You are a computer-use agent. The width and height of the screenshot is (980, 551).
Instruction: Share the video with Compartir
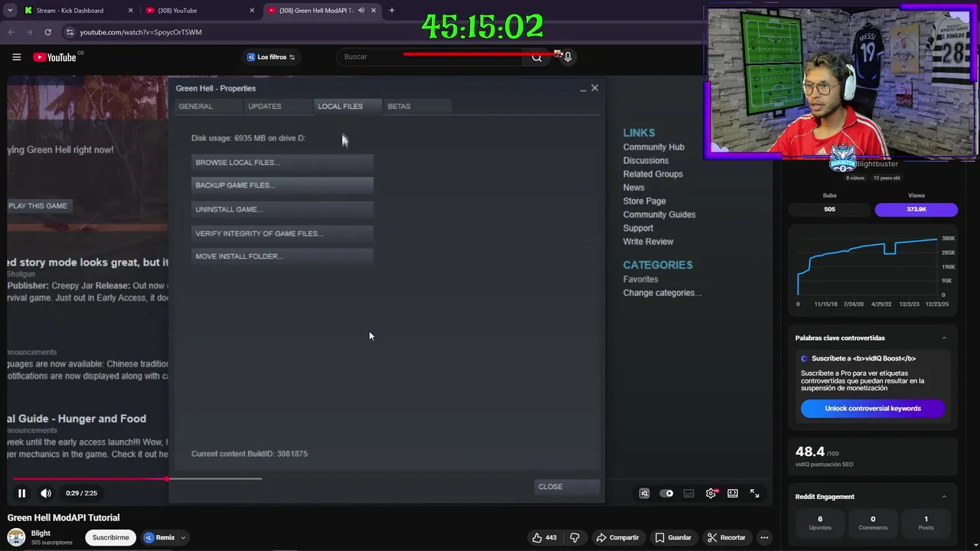pyautogui.click(x=617, y=537)
